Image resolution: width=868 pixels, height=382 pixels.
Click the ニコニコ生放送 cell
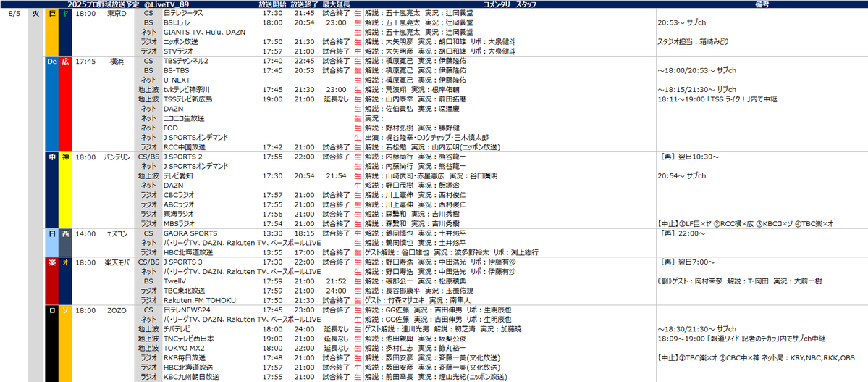185,118
